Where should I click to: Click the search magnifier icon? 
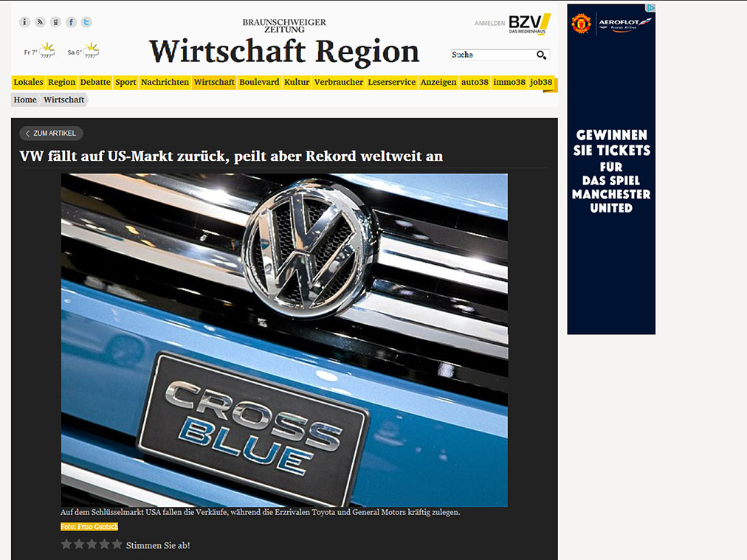[x=541, y=55]
